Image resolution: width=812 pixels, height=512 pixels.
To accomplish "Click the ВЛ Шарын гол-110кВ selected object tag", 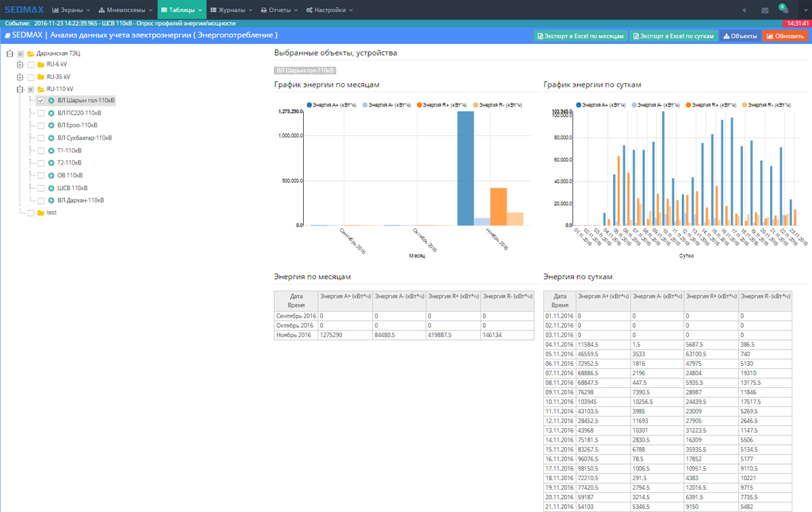I will click(x=305, y=70).
